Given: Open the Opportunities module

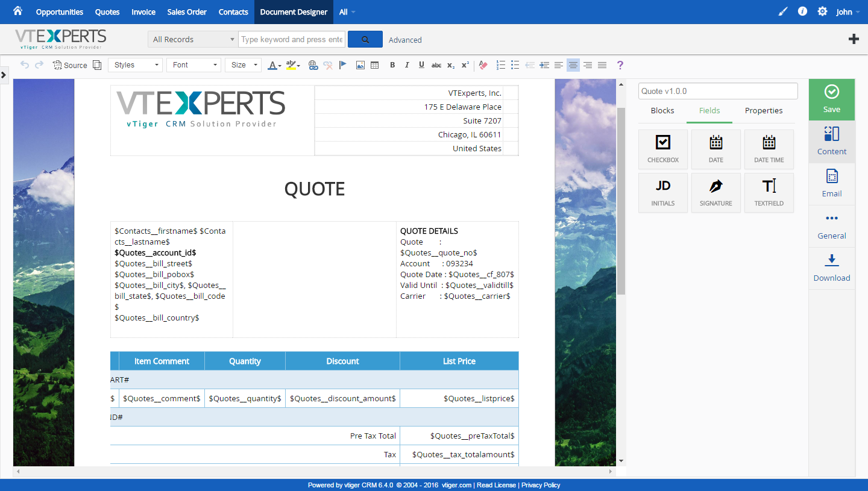Looking at the screenshot, I should (x=60, y=12).
